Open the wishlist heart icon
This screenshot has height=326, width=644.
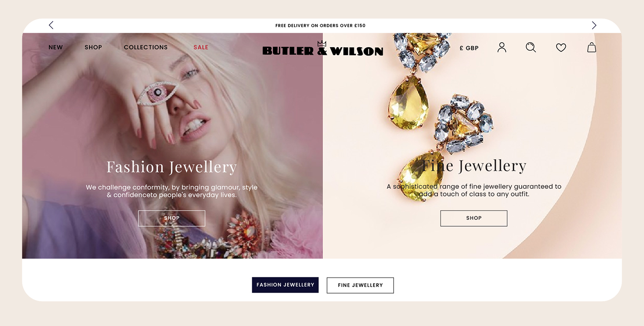pyautogui.click(x=561, y=48)
